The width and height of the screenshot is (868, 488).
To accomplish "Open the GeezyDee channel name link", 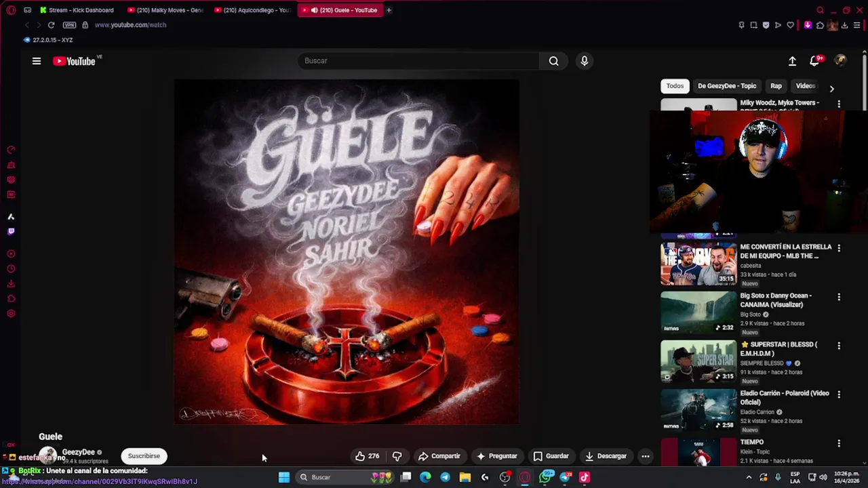I will pos(79,452).
